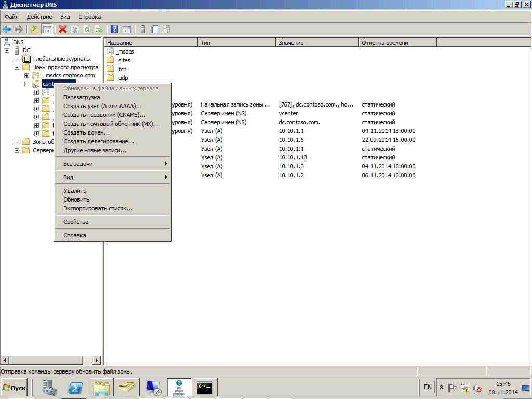Select Создать узел (A или AAAA)
The height and width of the screenshot is (399, 532).
click(113, 106)
